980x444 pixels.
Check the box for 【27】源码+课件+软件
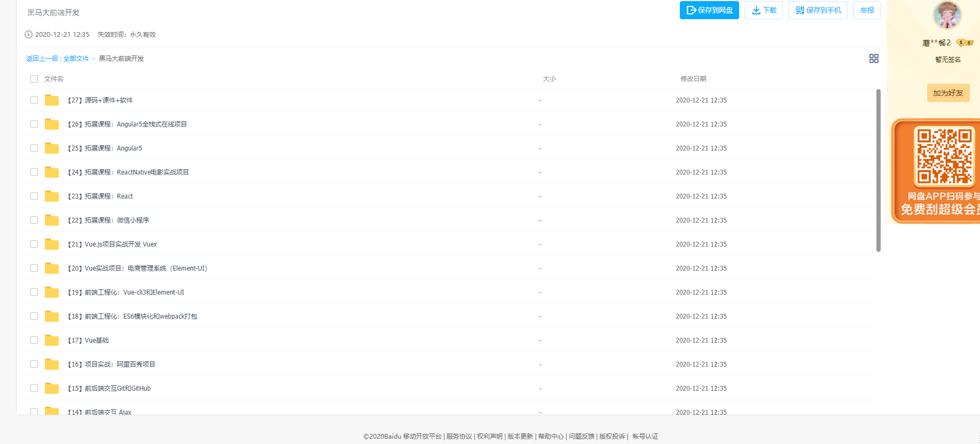(34, 100)
